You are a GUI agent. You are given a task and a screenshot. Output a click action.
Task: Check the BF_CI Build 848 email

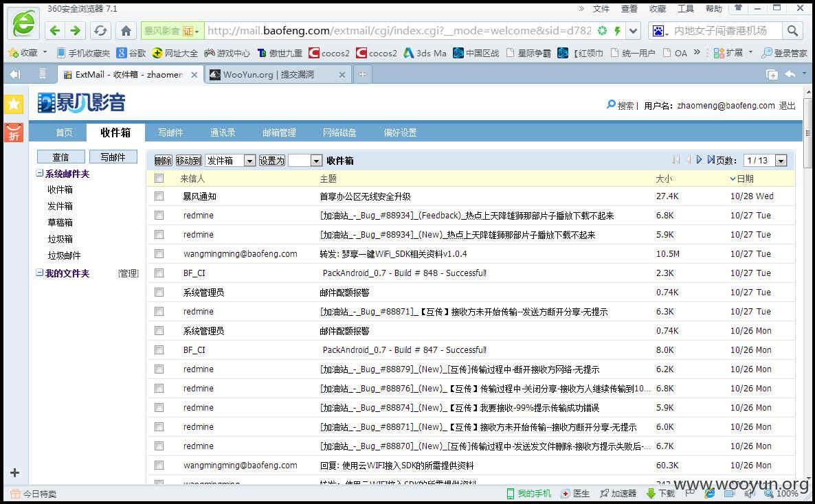159,273
